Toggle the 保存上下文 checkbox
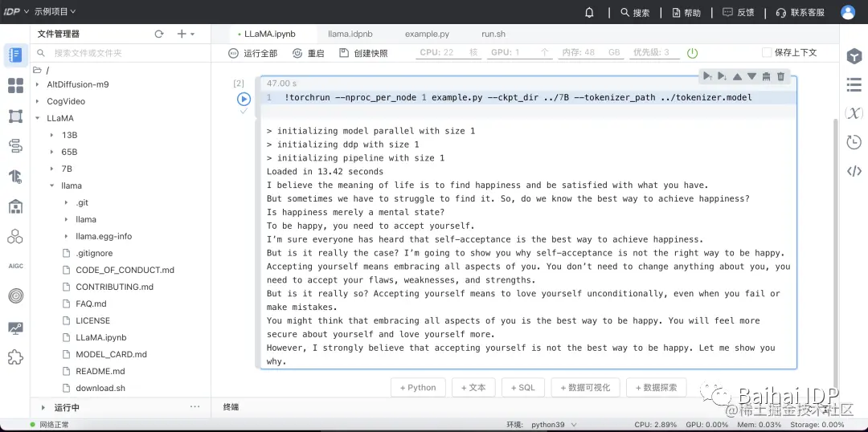Image resolution: width=868 pixels, height=432 pixels. 767,52
